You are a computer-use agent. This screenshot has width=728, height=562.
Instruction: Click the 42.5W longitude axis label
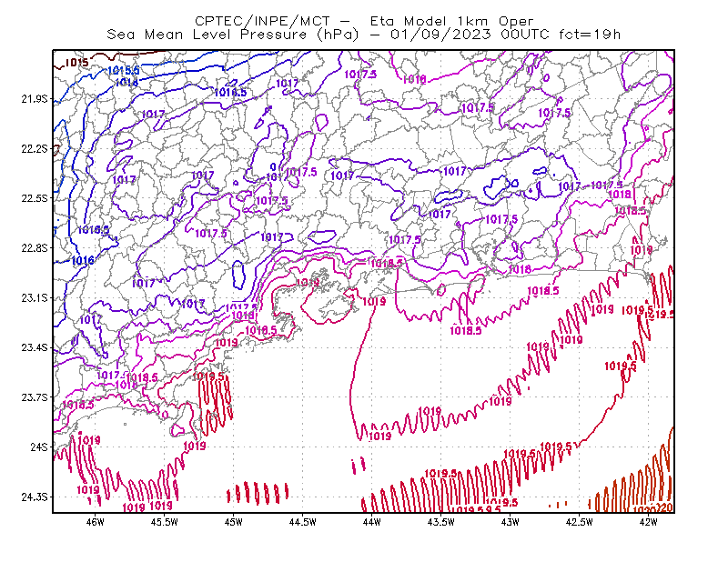(580, 522)
